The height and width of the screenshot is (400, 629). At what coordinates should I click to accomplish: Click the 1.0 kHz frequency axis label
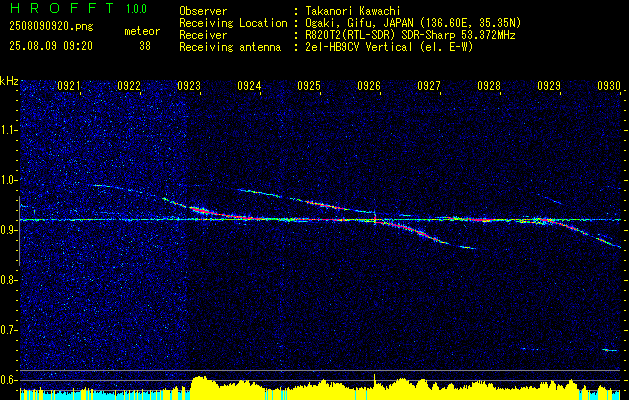click(x=9, y=180)
